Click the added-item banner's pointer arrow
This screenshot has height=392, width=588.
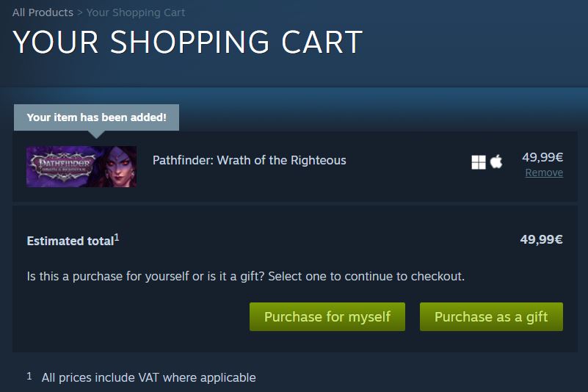[x=96, y=134]
